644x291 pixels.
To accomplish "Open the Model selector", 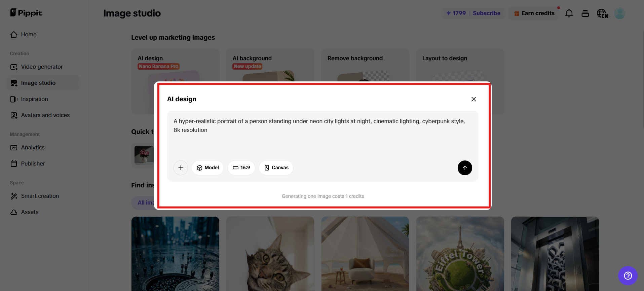I will point(207,168).
